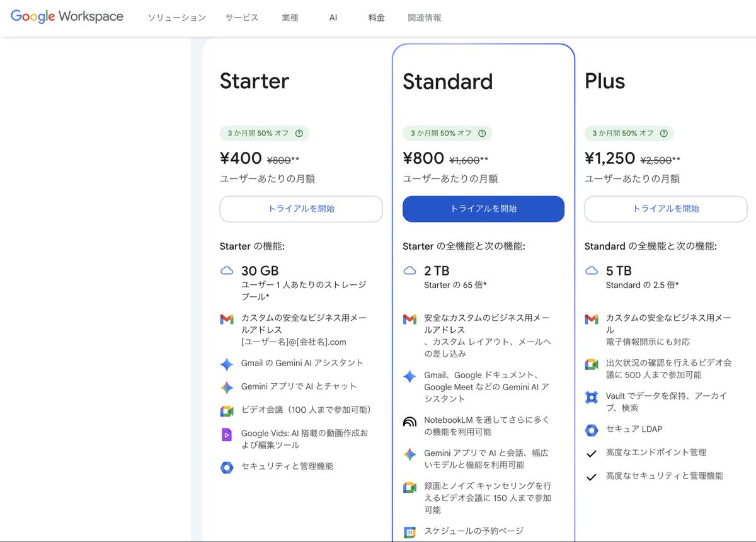Click the Calendar icon next to スケジュールの予約ページ

[x=409, y=531]
